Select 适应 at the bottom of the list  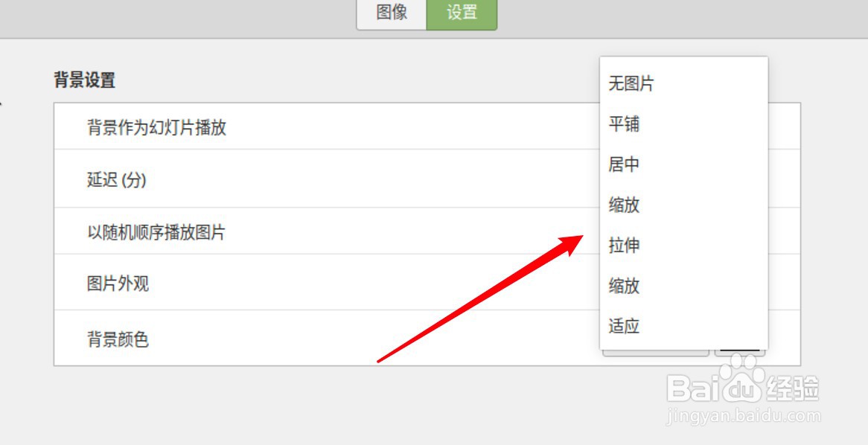(624, 326)
